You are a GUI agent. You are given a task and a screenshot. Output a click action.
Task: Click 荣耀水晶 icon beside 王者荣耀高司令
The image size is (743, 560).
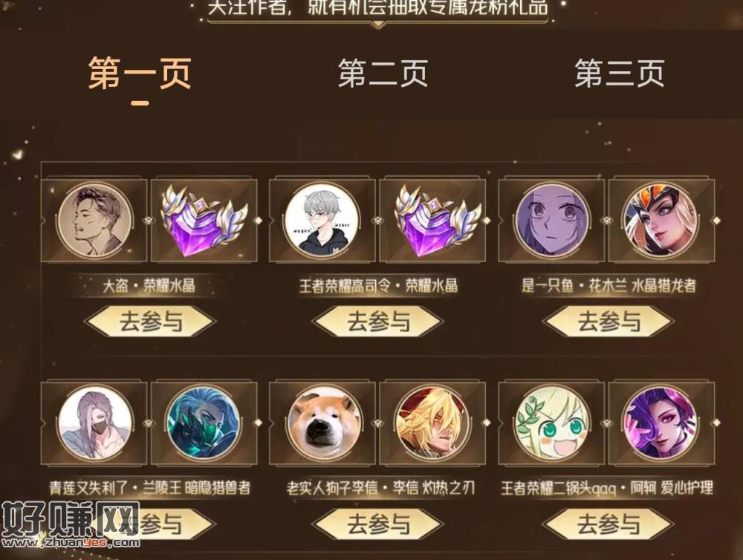pyautogui.click(x=432, y=221)
